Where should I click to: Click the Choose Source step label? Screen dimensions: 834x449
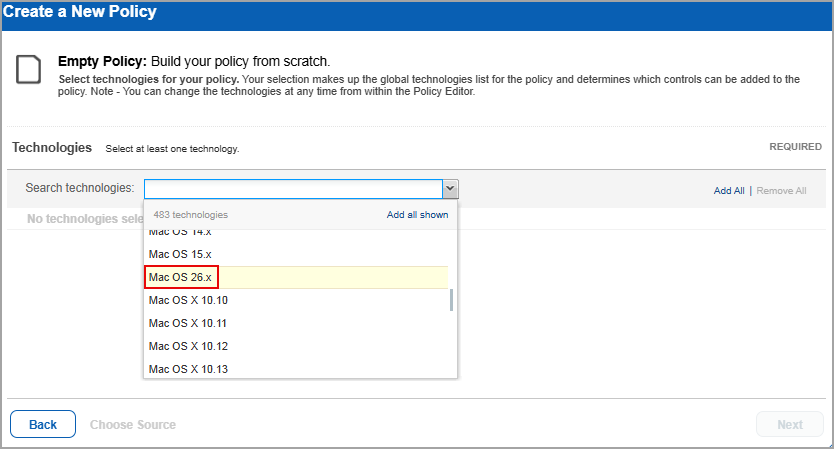pyautogui.click(x=133, y=425)
